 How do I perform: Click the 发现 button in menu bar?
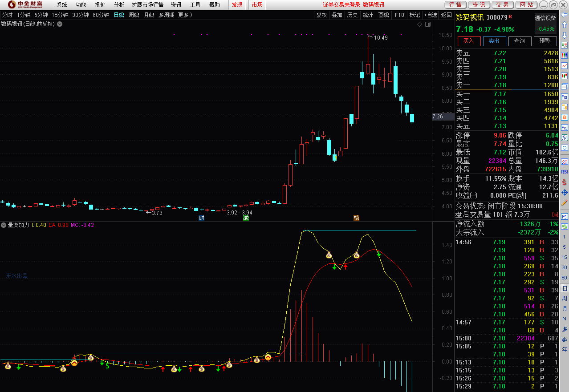click(x=237, y=5)
